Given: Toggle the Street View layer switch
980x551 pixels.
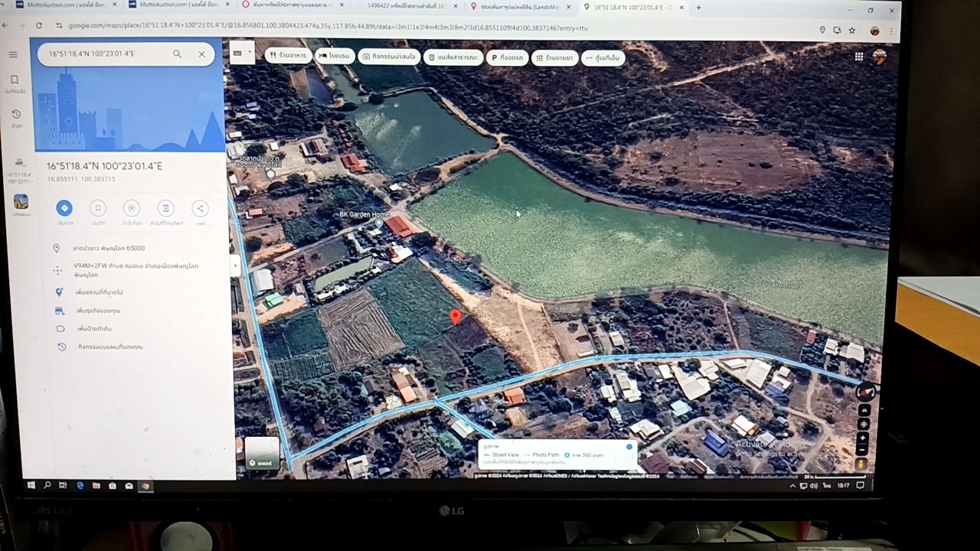Looking at the screenshot, I should (x=629, y=447).
